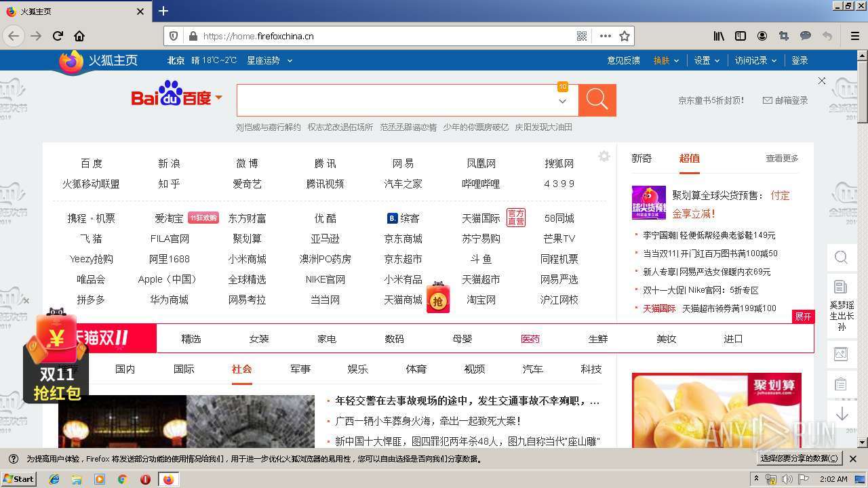The height and width of the screenshot is (488, 868).
Task: Open the 聚划算 pastry ad thumbnail
Action: click(717, 410)
